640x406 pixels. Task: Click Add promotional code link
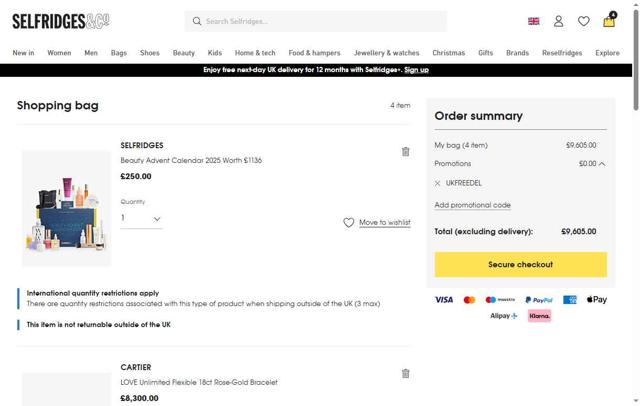pos(472,205)
